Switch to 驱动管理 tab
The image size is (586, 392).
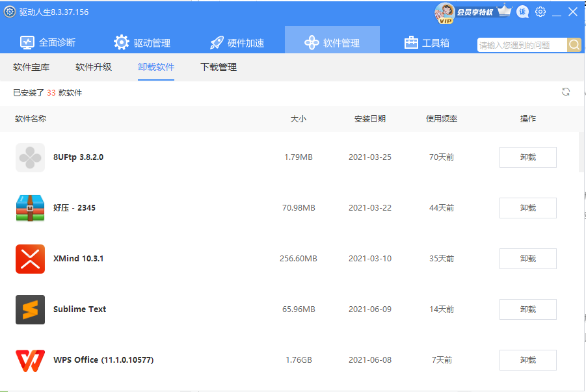point(142,43)
